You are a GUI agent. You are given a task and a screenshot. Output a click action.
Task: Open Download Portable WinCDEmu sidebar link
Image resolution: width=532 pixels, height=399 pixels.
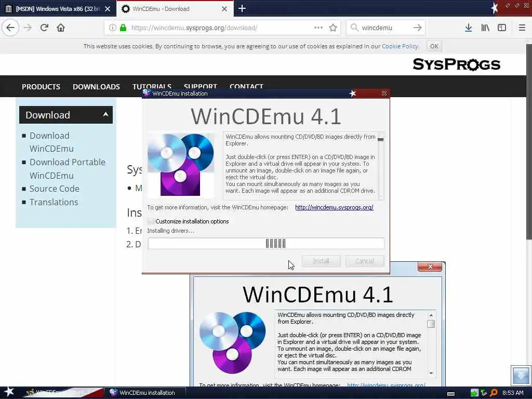click(x=67, y=169)
